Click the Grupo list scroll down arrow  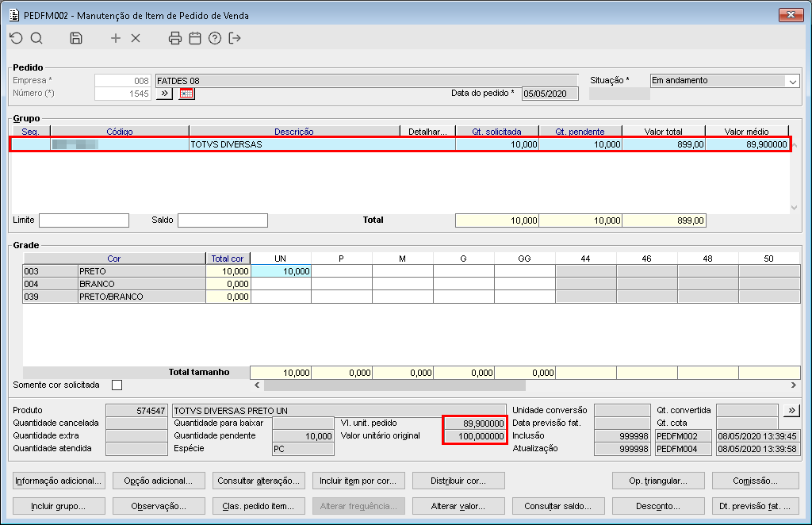click(795, 207)
